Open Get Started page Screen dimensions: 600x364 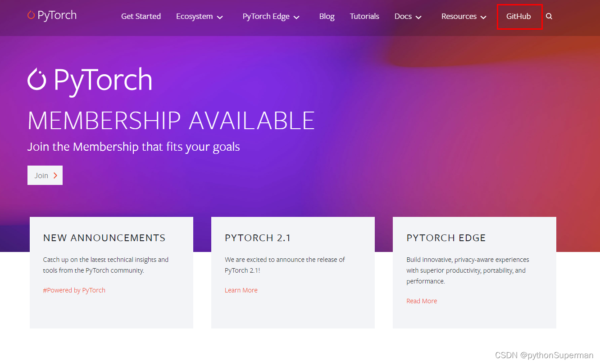click(141, 16)
